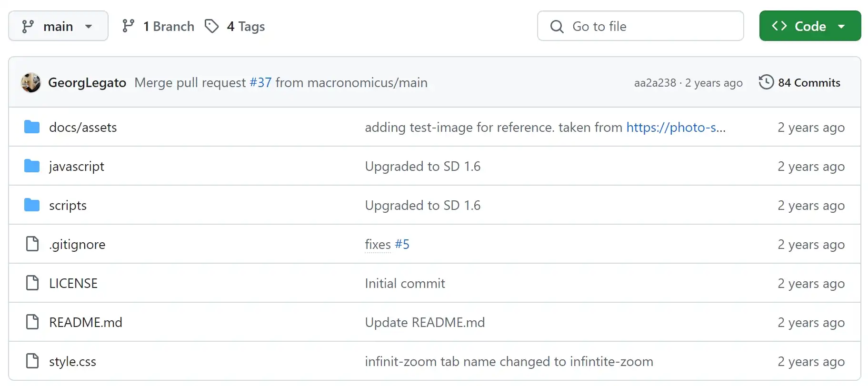View the 84 Commits history
Image resolution: width=868 pixels, height=386 pixels.
click(x=800, y=82)
